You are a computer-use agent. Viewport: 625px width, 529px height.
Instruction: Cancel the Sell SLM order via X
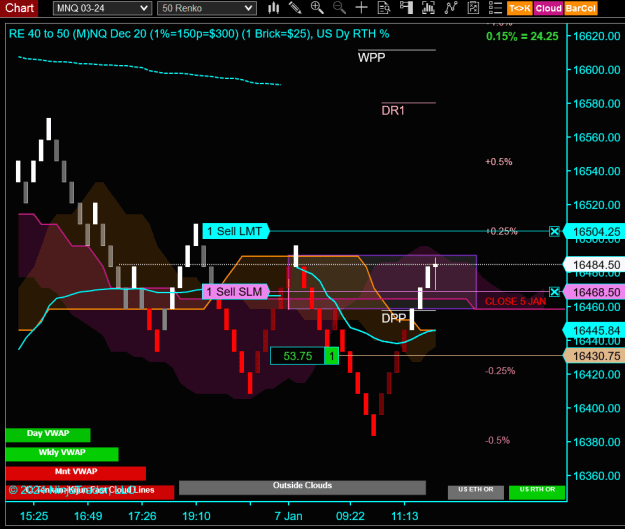[554, 292]
